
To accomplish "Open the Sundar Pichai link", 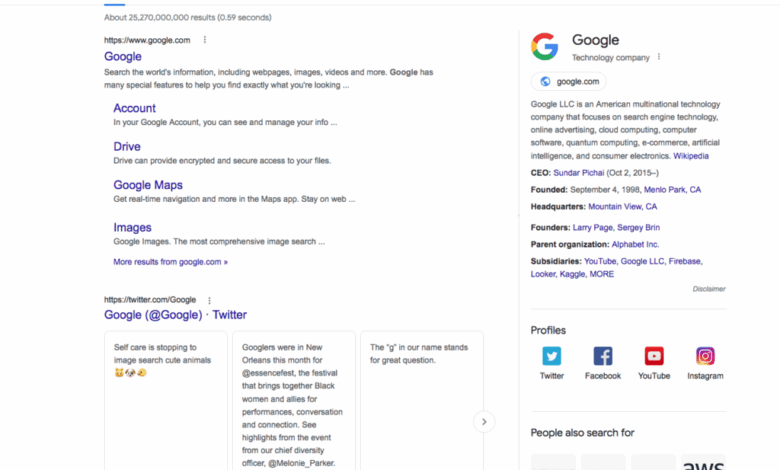I will (x=579, y=173).
